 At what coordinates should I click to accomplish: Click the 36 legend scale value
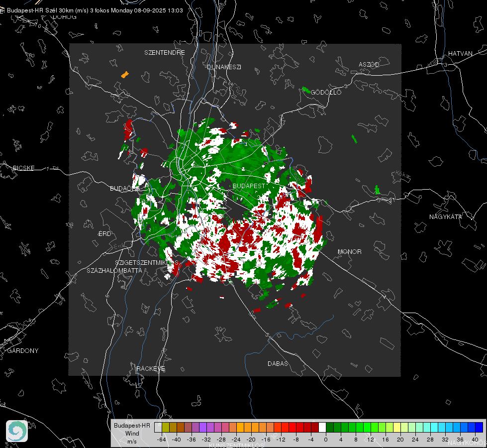coord(460,440)
